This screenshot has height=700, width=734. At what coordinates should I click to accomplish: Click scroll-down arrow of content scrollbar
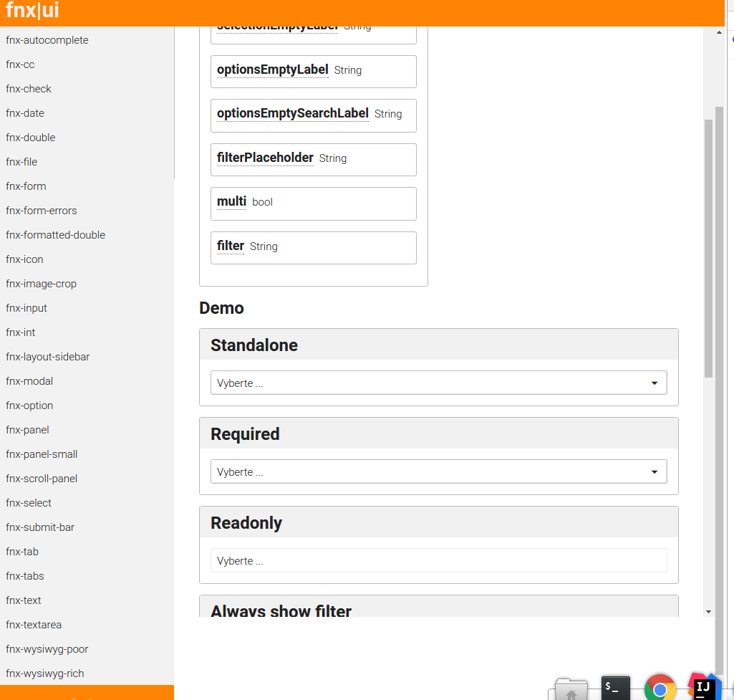point(708,611)
